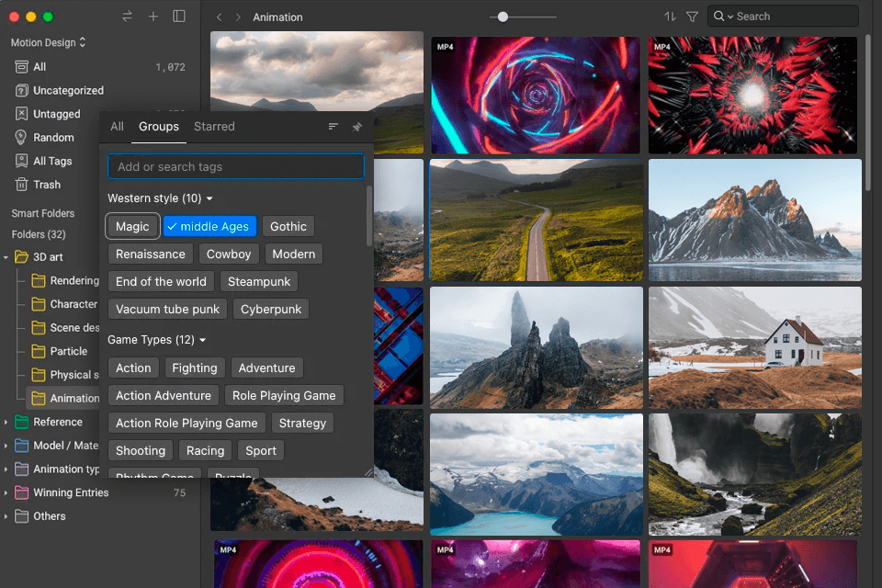882x588 pixels.
Task: Open the Trash item in sidebar
Action: point(47,185)
